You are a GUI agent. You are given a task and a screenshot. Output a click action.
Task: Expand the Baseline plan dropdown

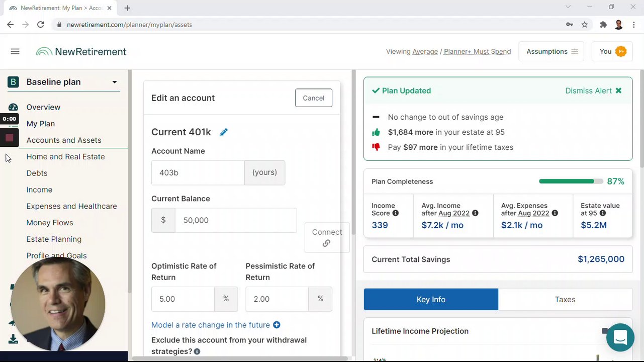(115, 82)
